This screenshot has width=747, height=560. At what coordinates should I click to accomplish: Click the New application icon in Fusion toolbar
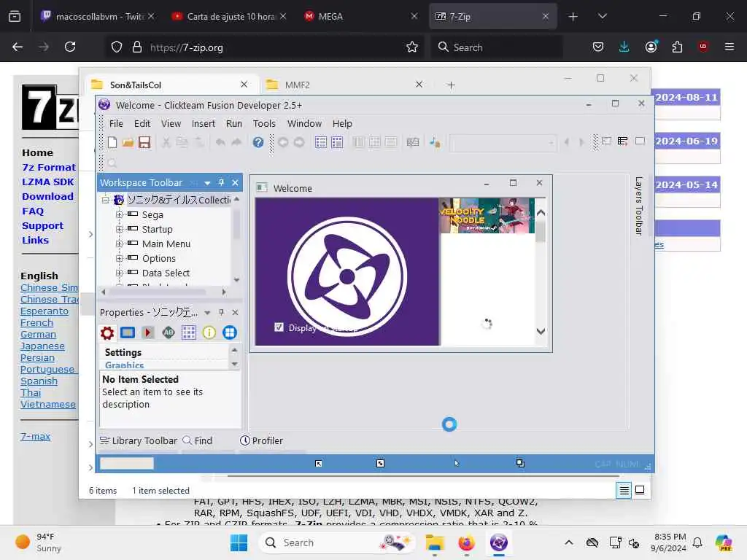pos(112,142)
